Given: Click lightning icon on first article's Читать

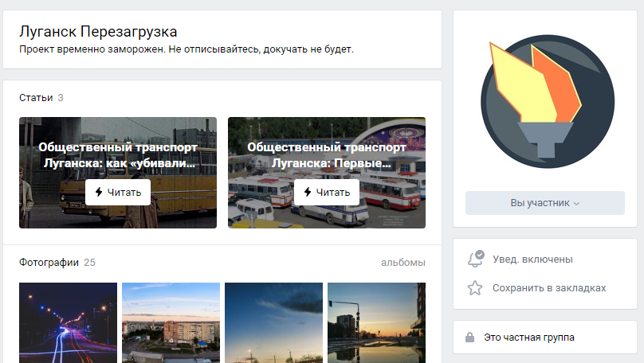Looking at the screenshot, I should click(x=99, y=192).
